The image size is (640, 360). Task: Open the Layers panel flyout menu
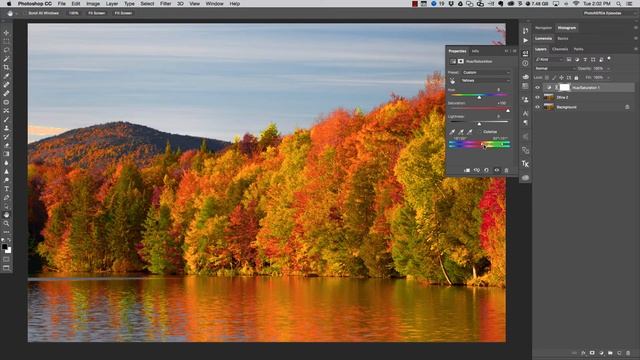(636, 49)
